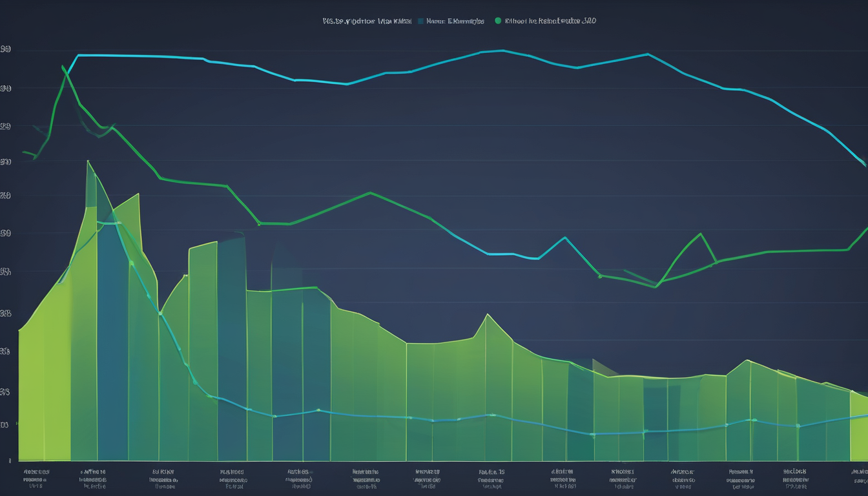The height and width of the screenshot is (496, 868).
Task: Click the green circle legend marker
Action: [x=497, y=21]
